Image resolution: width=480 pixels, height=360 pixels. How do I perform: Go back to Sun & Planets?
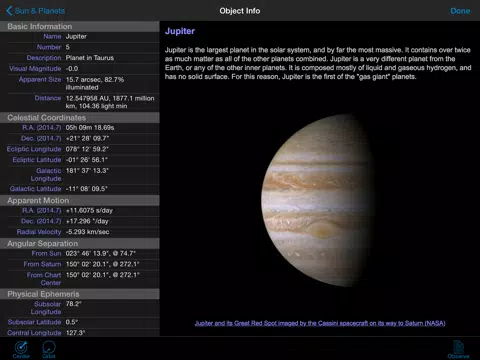pyautogui.click(x=35, y=11)
